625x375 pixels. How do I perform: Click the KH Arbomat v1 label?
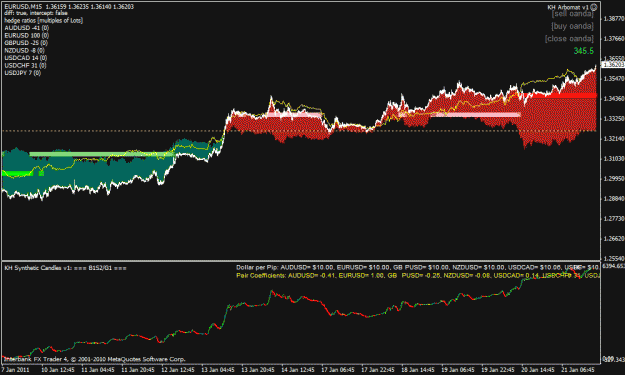tap(568, 7)
